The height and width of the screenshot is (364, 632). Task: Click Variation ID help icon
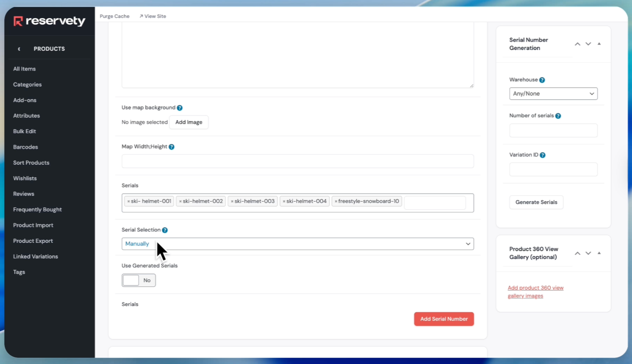pos(542,155)
